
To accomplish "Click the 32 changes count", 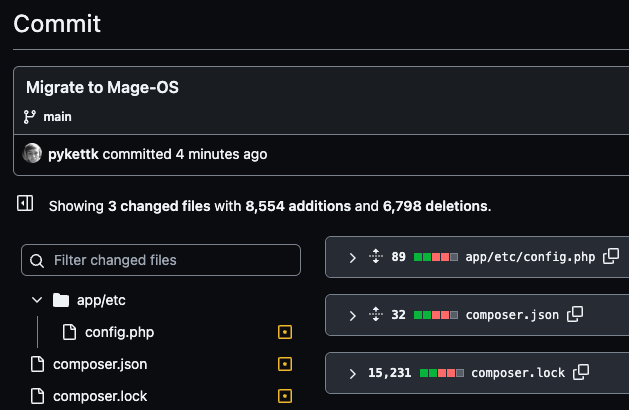I will [x=398, y=315].
